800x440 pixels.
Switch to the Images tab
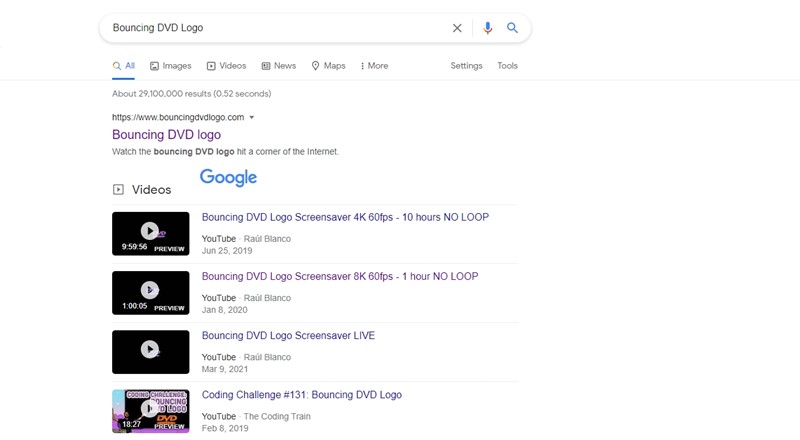point(170,66)
